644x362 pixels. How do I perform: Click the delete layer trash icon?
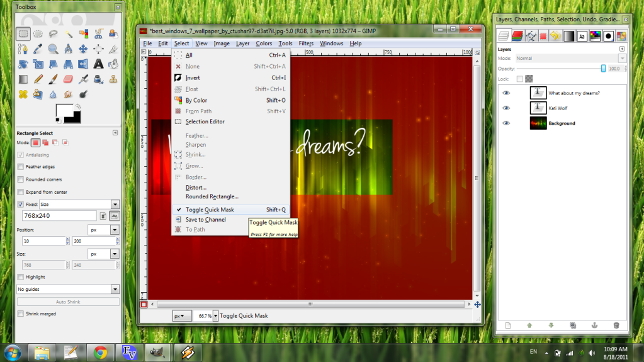tap(616, 325)
